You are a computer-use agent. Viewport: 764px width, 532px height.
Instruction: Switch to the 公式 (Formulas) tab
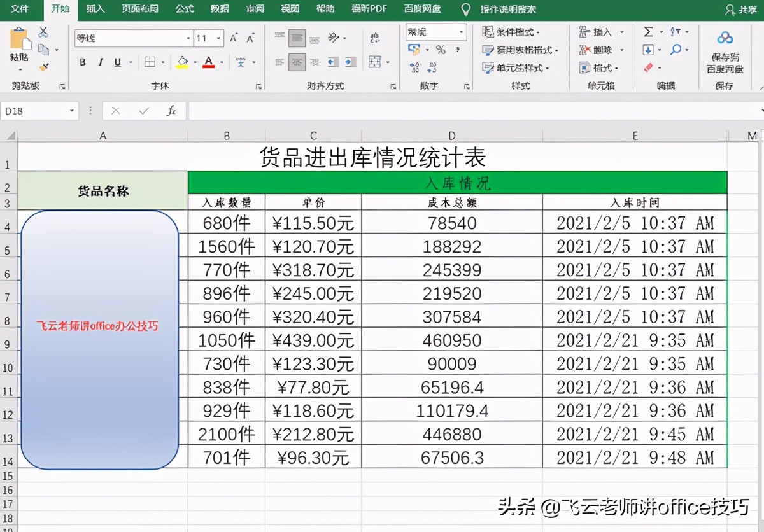(185, 9)
